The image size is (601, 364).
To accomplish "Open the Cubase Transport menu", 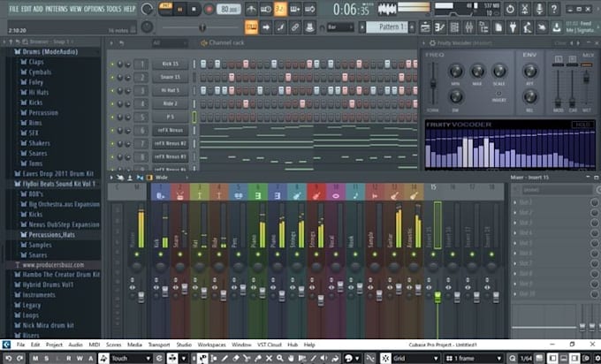I will click(x=159, y=345).
